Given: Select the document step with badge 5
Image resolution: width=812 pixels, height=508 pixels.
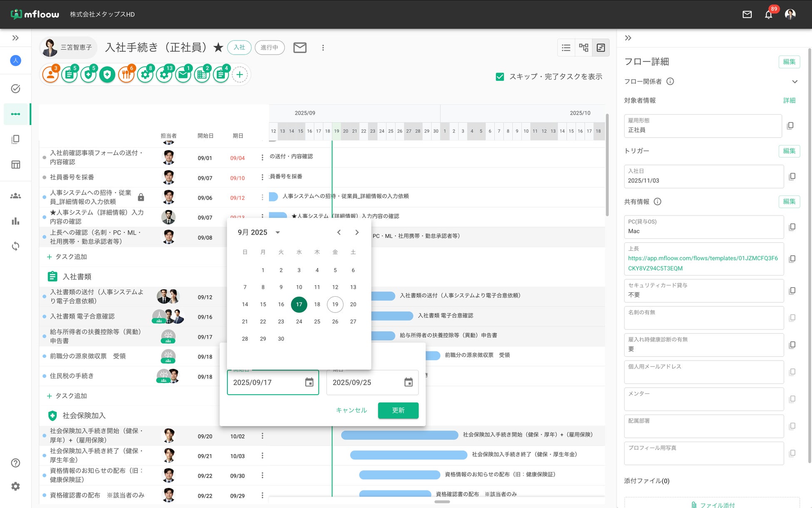Looking at the screenshot, I should click(x=70, y=75).
